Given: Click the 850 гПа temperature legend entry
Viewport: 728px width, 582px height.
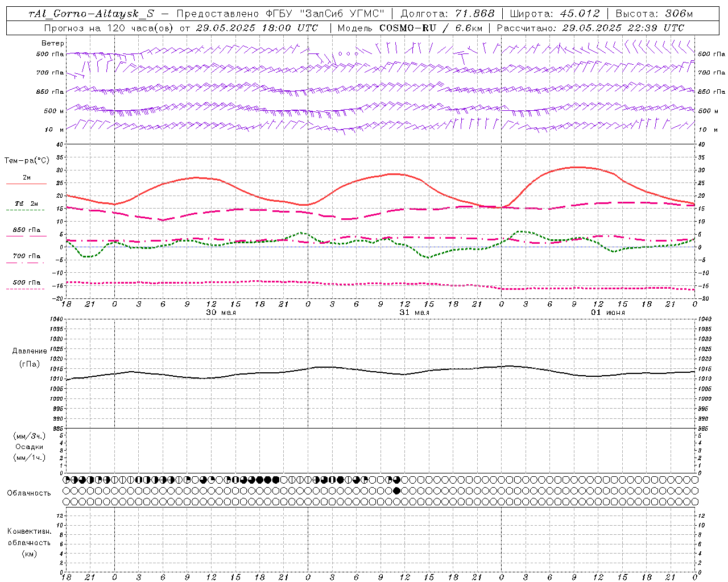Looking at the screenshot, I should [26, 230].
